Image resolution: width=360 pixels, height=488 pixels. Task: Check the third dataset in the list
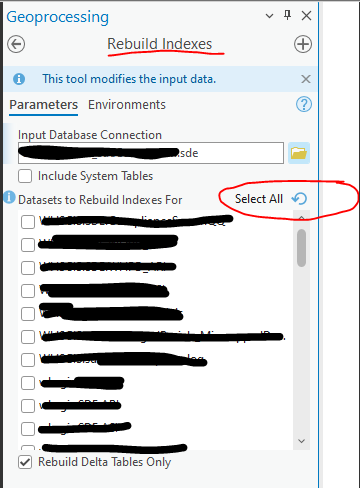tap(28, 268)
